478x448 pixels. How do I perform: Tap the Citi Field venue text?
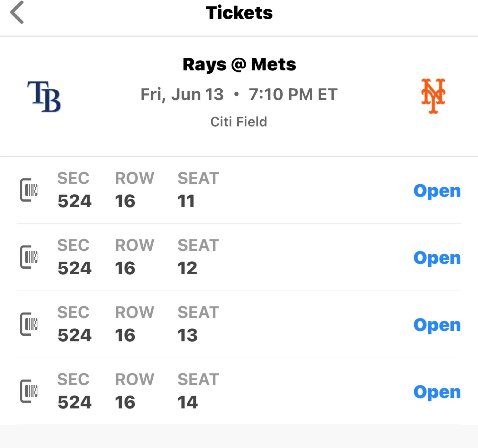click(x=239, y=122)
